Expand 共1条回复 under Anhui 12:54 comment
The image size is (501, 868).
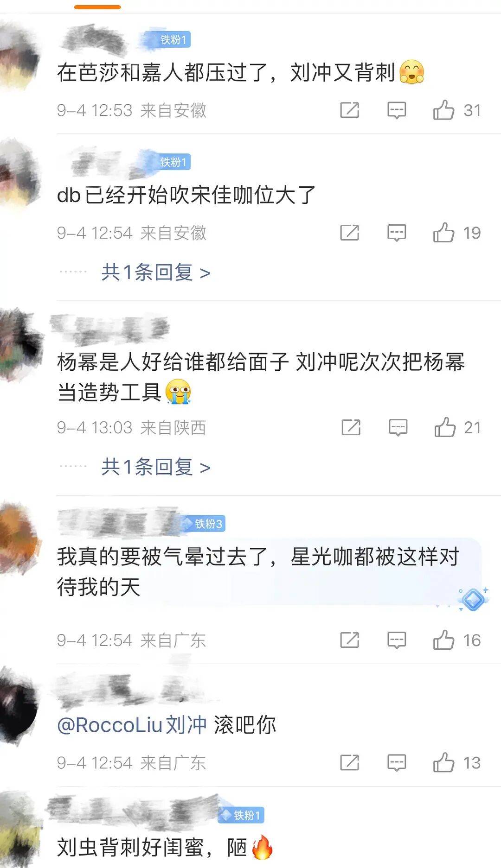pos(156,272)
